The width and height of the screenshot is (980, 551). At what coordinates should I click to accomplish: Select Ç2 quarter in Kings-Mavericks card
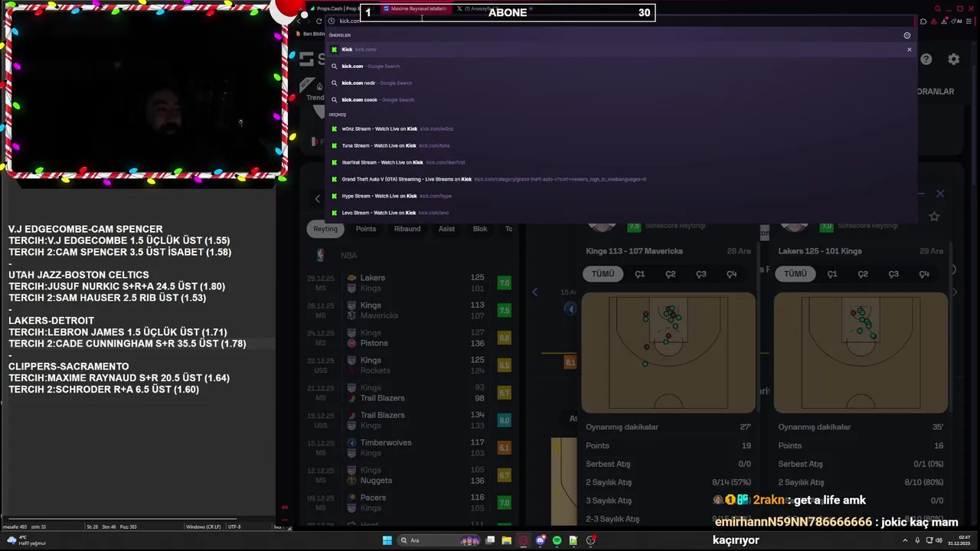pos(671,274)
